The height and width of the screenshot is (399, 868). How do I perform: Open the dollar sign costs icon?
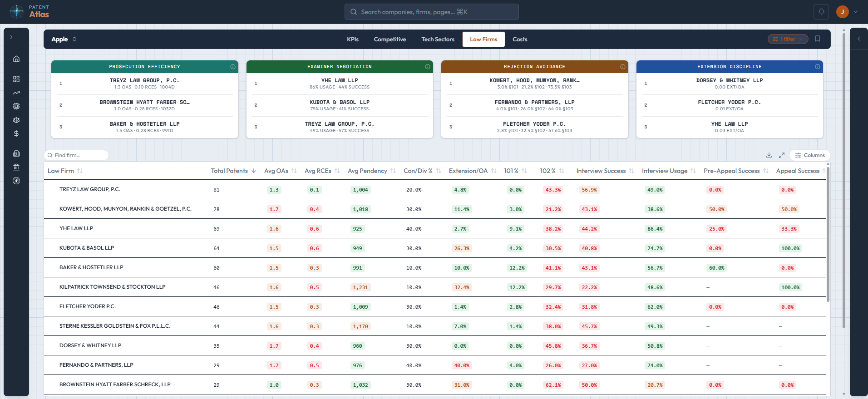tap(16, 133)
